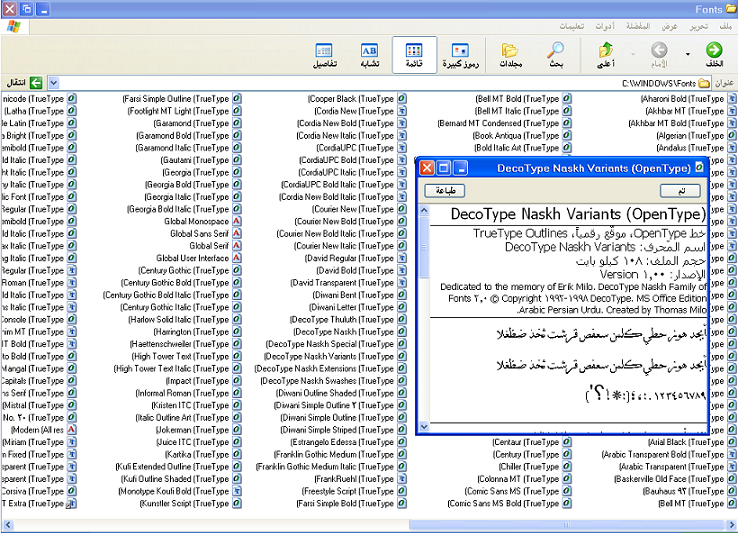The width and height of the screenshot is (740, 534).
Task: Open the Edit (تحرير) menu
Action: click(699, 26)
